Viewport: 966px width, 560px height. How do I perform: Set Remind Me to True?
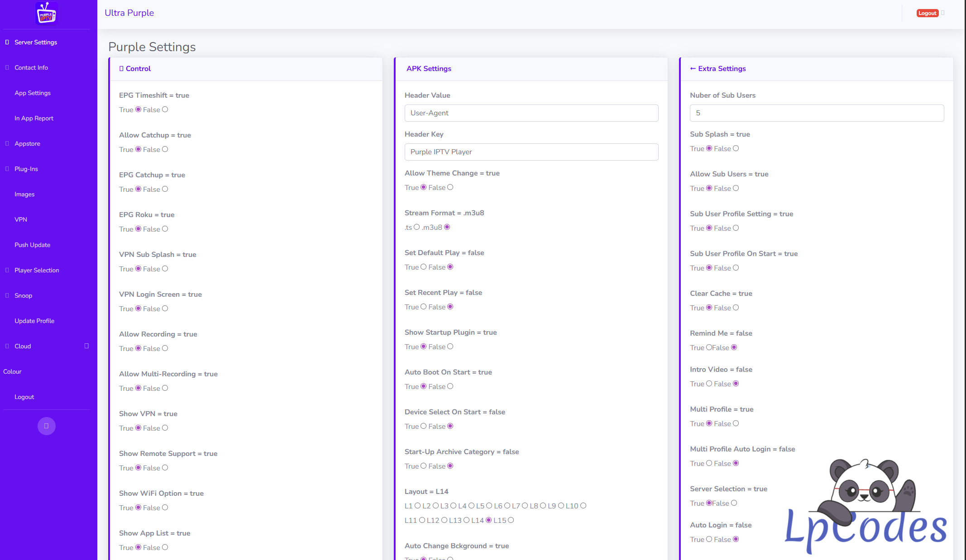tap(709, 347)
